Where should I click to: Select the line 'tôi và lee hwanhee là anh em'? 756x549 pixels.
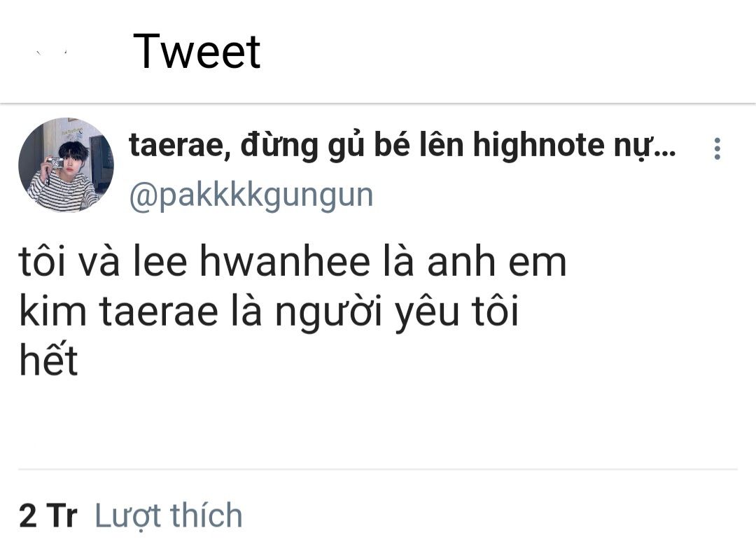coord(293,261)
